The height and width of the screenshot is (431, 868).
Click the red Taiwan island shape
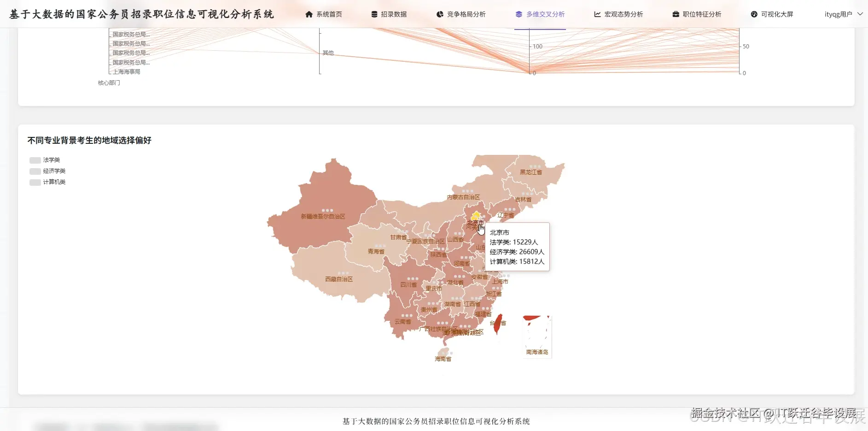(497, 324)
